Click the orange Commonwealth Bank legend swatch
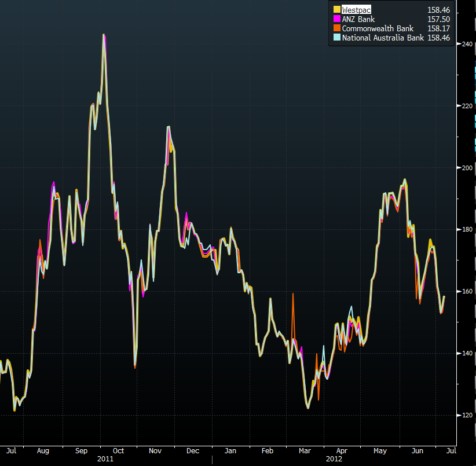 tap(336, 28)
